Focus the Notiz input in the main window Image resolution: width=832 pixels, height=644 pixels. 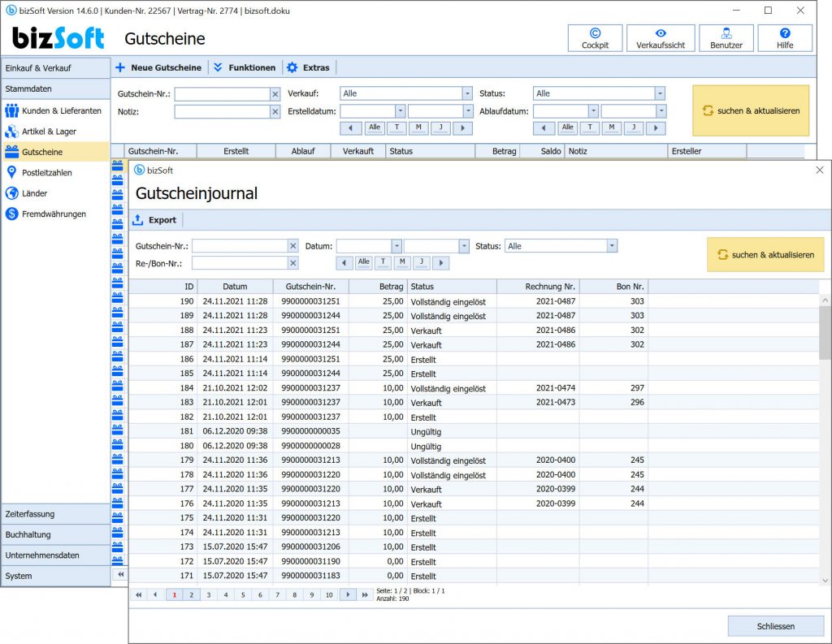(x=223, y=112)
